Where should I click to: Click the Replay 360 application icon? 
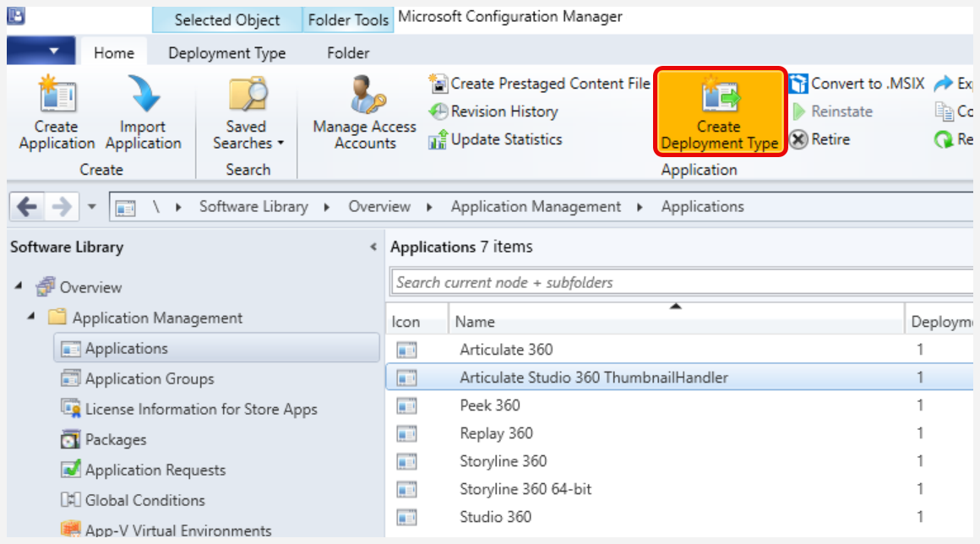click(x=407, y=433)
